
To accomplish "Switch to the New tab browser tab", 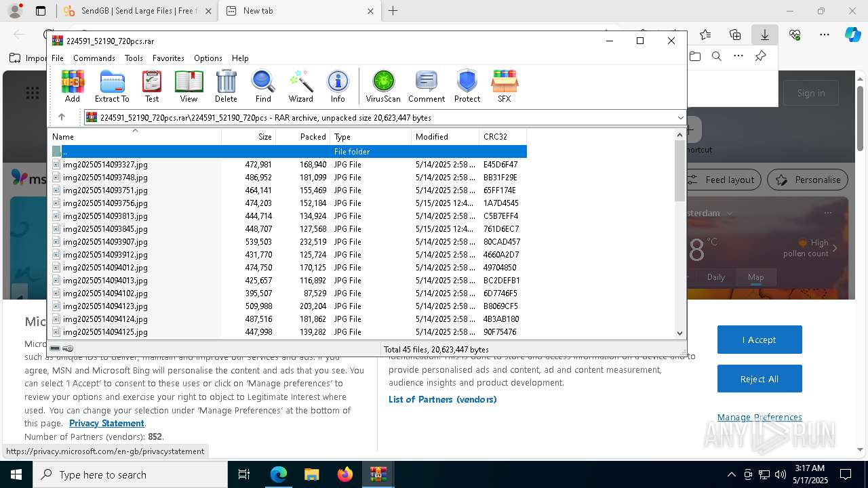I will (x=300, y=11).
